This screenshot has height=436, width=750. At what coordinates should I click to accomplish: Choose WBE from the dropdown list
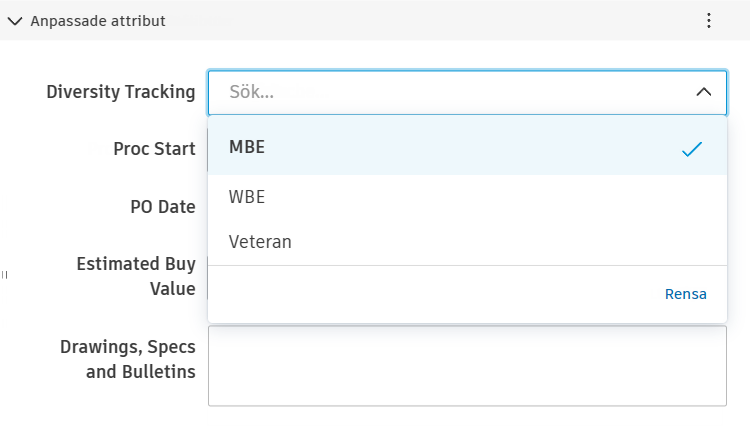[x=247, y=197]
